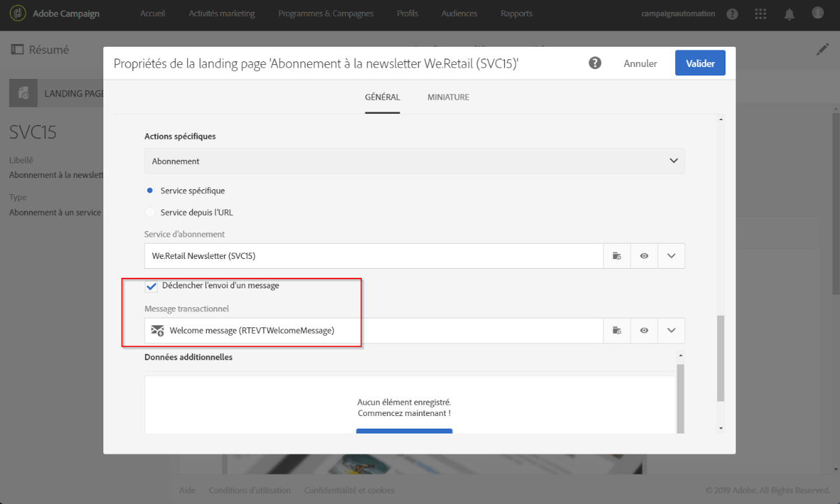Open Programmes & Campagnes menu
The image size is (840, 504).
(x=326, y=14)
